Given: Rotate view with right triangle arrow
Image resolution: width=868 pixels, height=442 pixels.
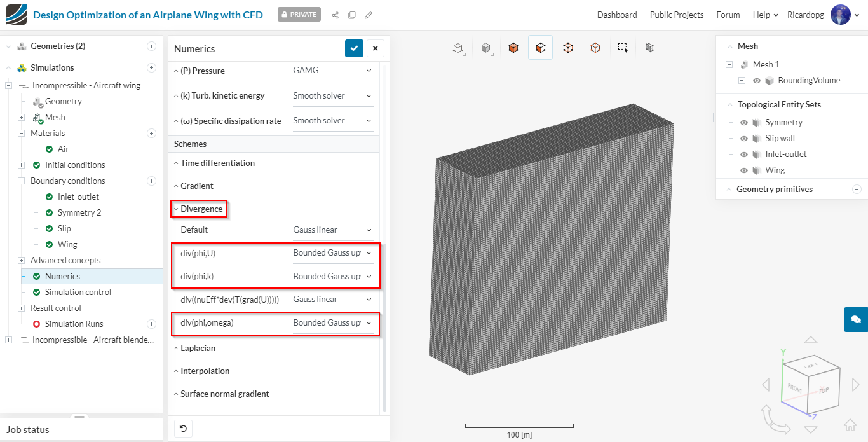Looking at the screenshot, I should [x=855, y=385].
